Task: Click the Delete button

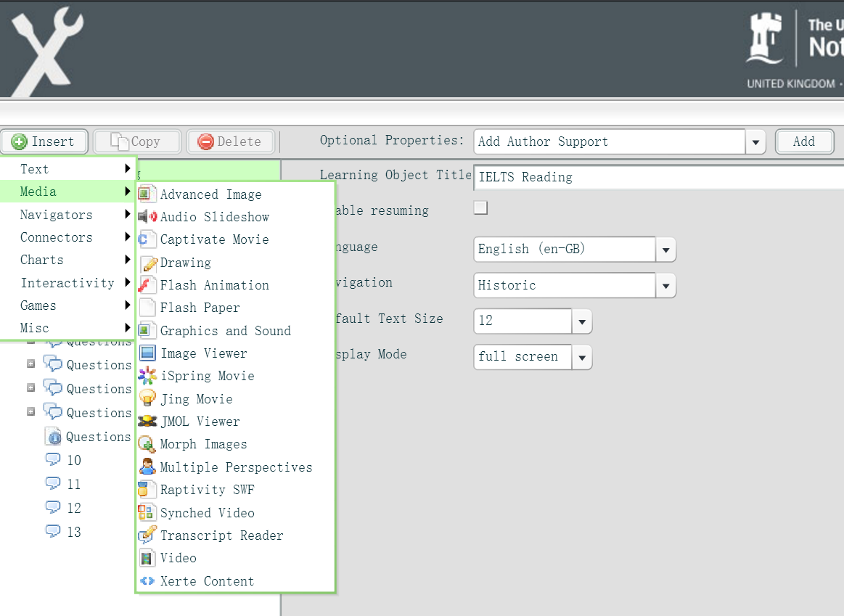Action: [230, 141]
